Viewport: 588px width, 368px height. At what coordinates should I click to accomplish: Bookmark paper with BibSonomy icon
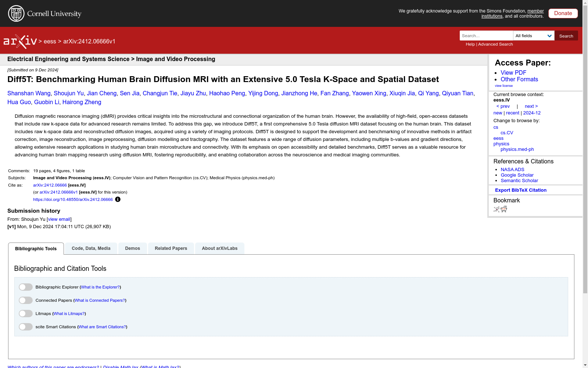(x=496, y=209)
